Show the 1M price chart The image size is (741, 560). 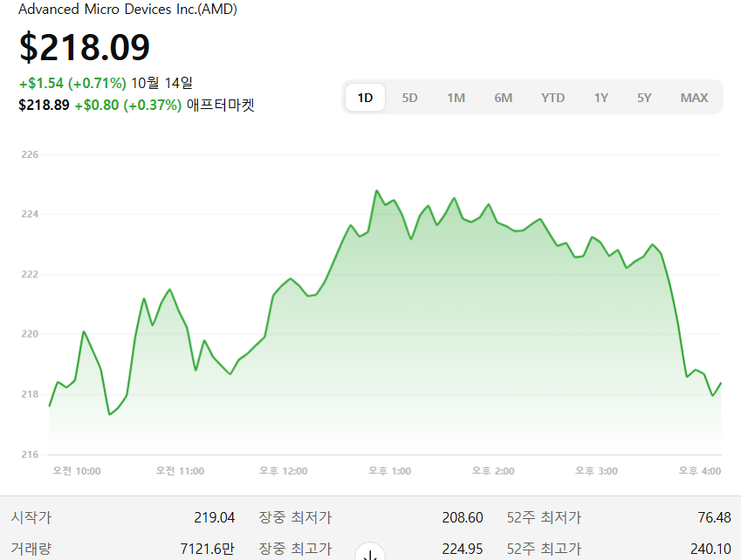(456, 98)
